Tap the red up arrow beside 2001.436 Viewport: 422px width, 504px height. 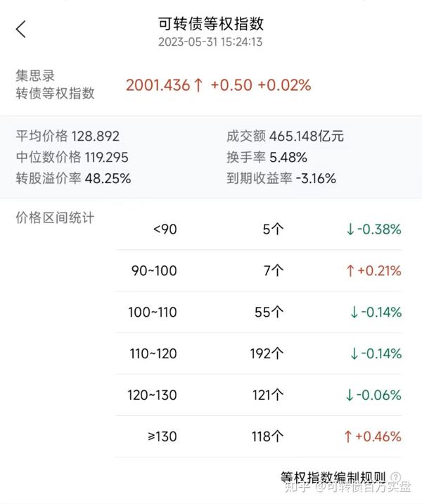pyautogui.click(x=198, y=85)
